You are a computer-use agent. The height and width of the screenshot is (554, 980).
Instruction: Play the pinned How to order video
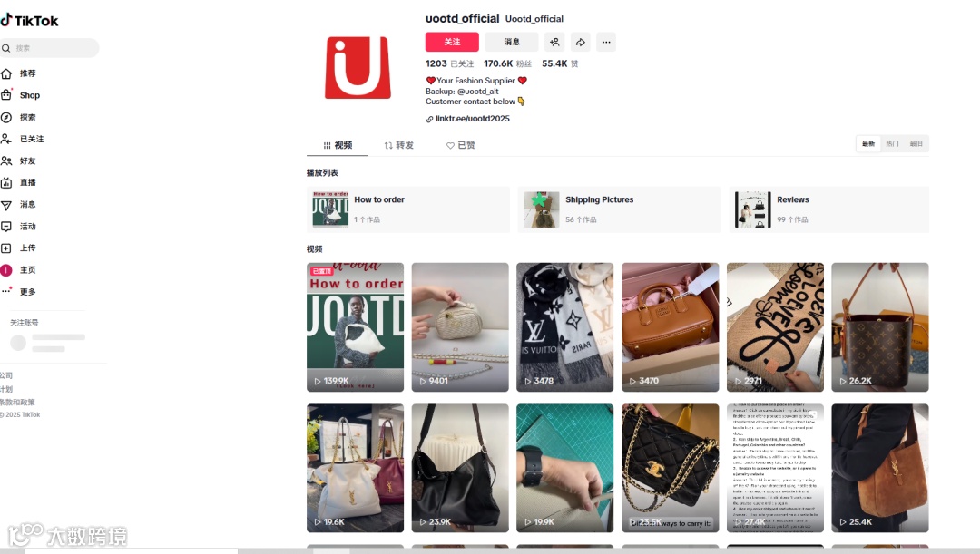coord(355,327)
